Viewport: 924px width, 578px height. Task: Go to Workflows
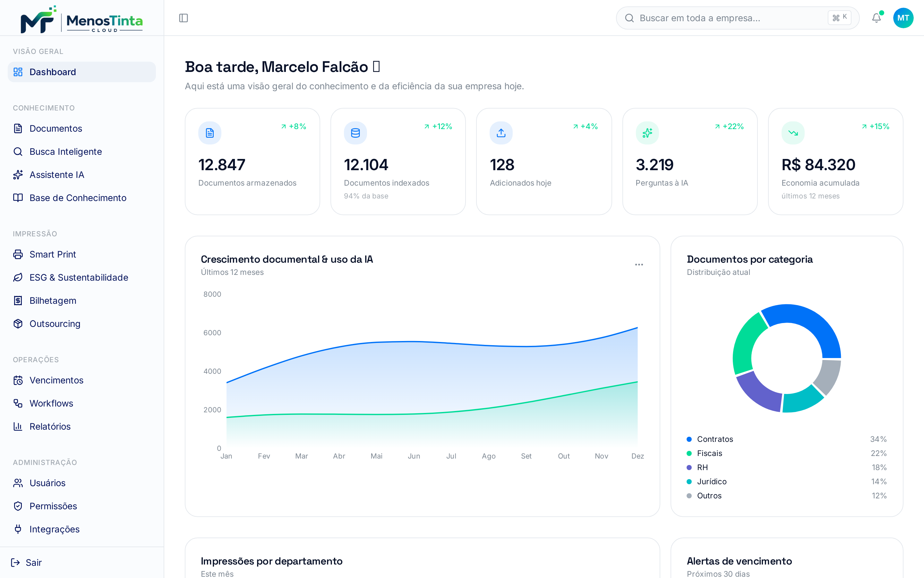tap(82, 403)
